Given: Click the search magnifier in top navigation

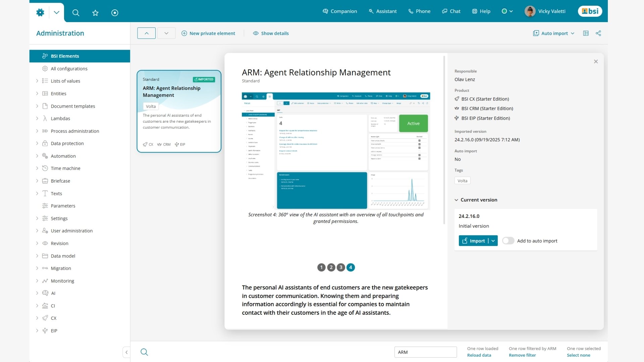Looking at the screenshot, I should pyautogui.click(x=76, y=13).
